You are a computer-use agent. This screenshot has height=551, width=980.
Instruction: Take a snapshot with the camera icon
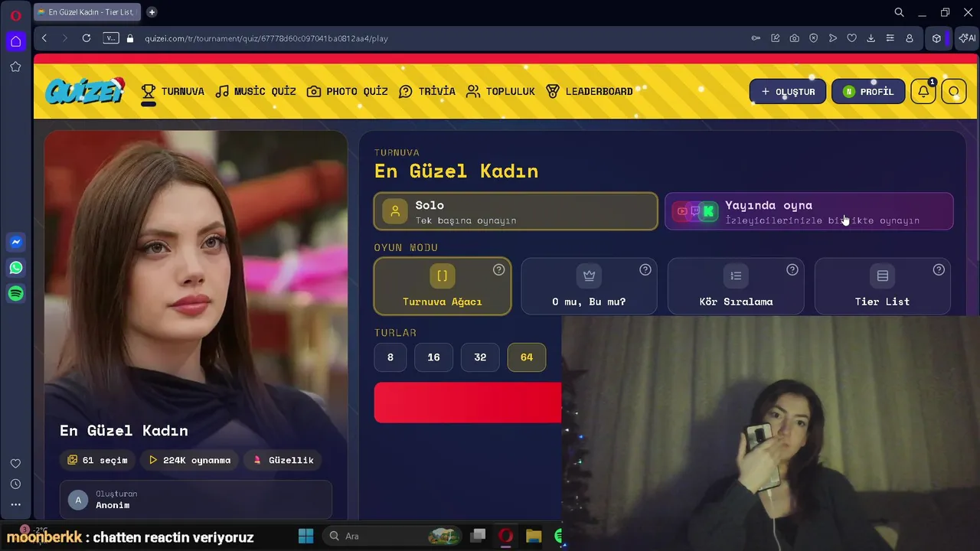[795, 38]
